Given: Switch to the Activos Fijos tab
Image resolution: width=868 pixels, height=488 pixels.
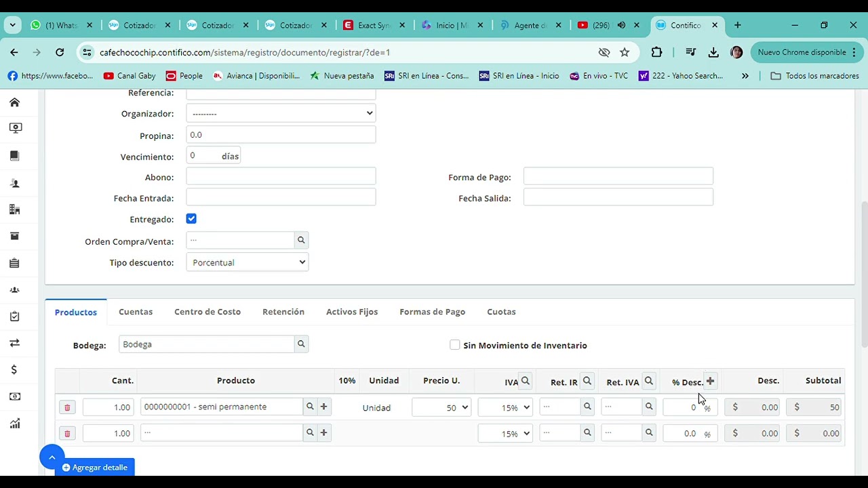Looking at the screenshot, I should (352, 312).
